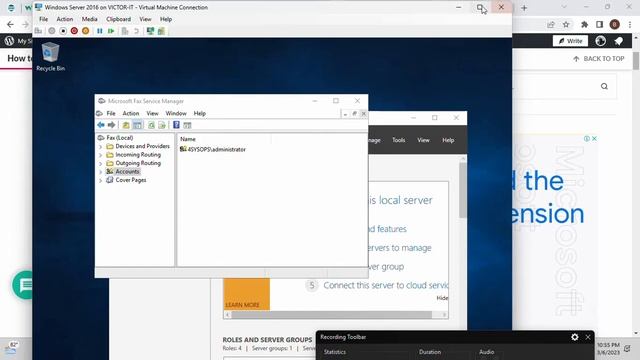Open File menu in Fax Service Manager

[111, 113]
